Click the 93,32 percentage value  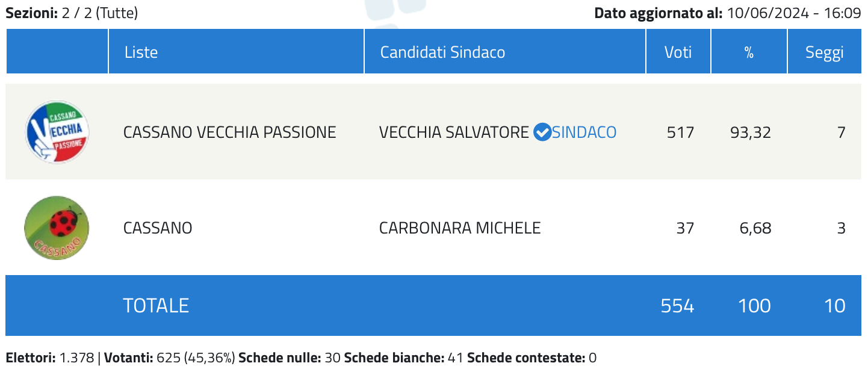point(751,132)
